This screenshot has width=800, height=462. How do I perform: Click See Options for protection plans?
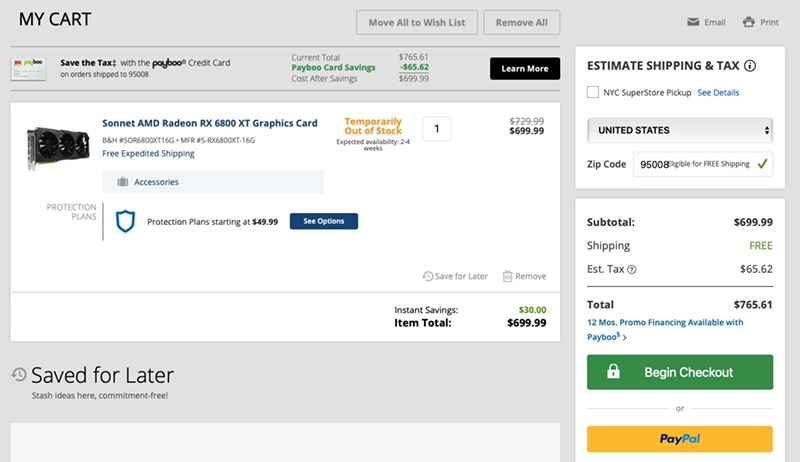(x=323, y=221)
